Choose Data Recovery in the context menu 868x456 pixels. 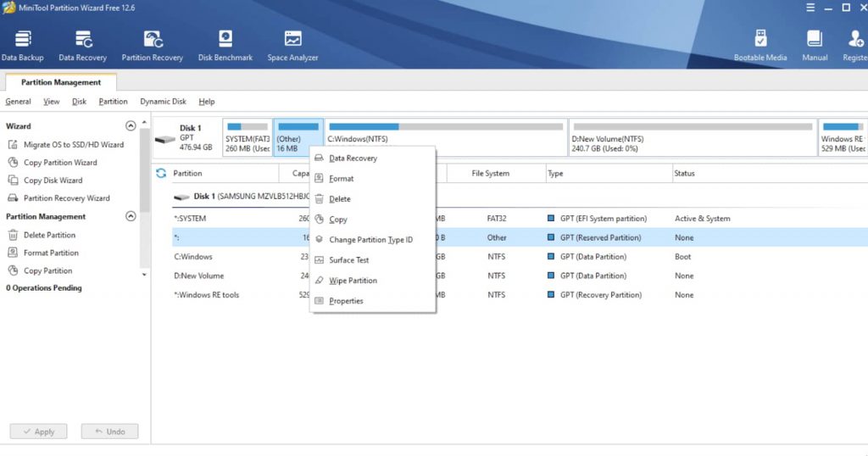[373, 158]
